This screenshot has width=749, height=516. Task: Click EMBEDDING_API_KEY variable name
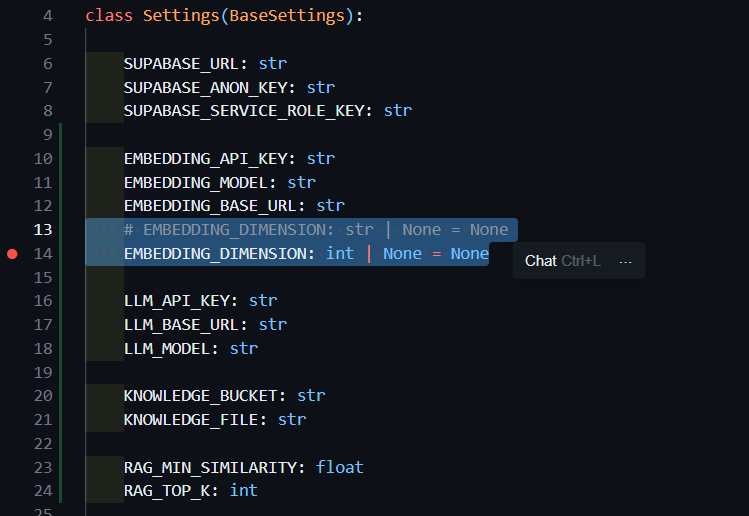(x=205, y=159)
